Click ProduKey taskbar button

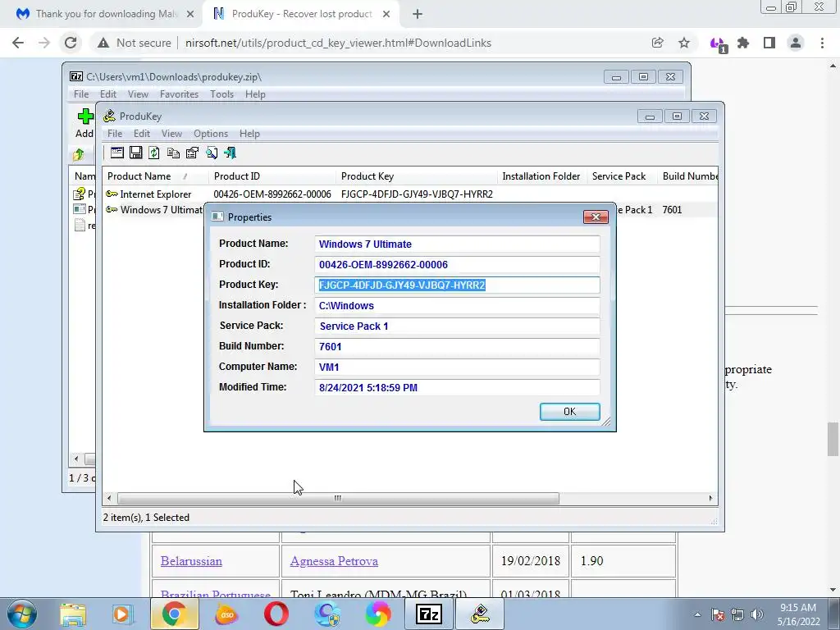[x=480, y=614]
